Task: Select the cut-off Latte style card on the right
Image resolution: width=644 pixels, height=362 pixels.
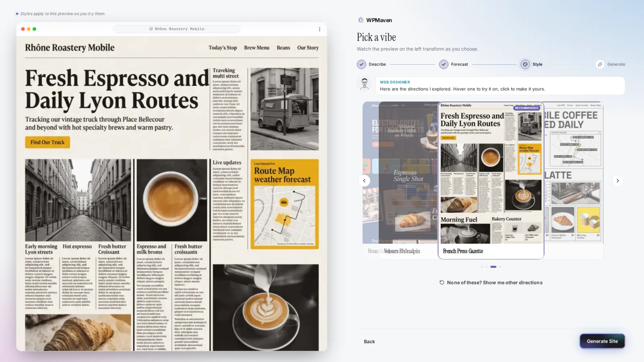Action: [574, 180]
